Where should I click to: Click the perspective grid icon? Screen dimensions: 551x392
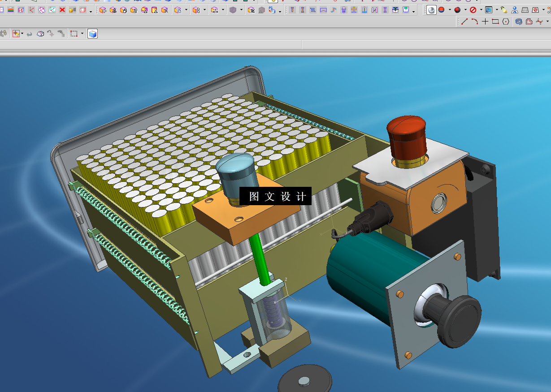[x=525, y=10]
